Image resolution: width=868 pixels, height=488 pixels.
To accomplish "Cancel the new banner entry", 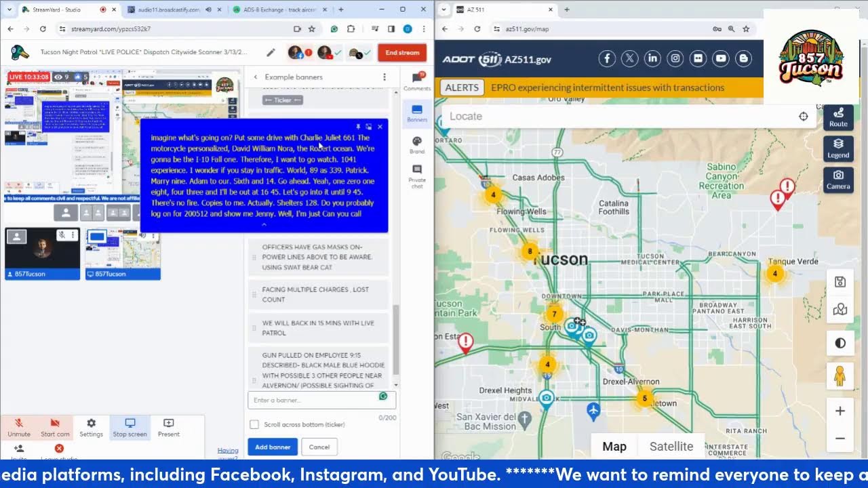I will coord(319,447).
